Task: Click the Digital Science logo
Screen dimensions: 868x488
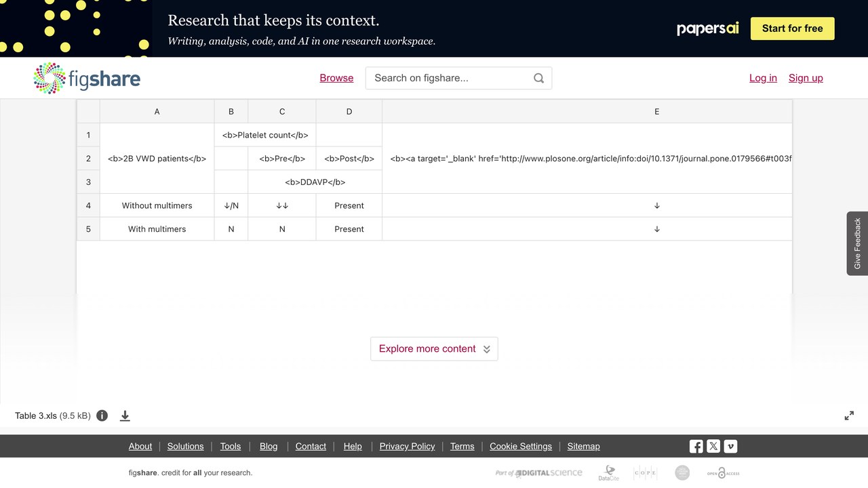Action: (x=538, y=473)
